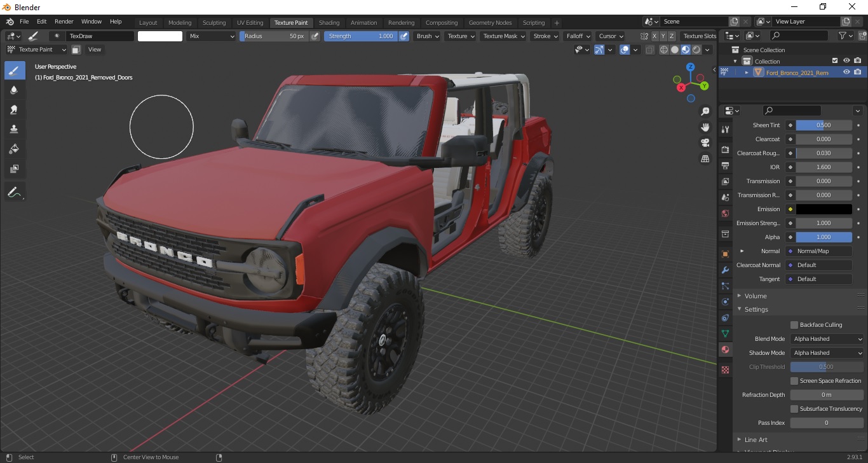Toggle radius pressure sensitivity icon
868x463 pixels.
point(315,36)
